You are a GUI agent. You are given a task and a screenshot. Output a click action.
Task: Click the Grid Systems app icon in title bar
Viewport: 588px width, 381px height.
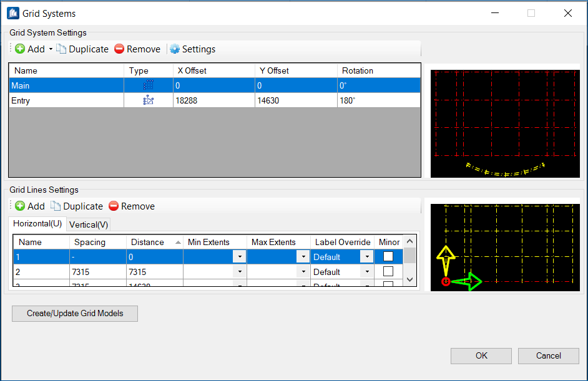coord(13,14)
